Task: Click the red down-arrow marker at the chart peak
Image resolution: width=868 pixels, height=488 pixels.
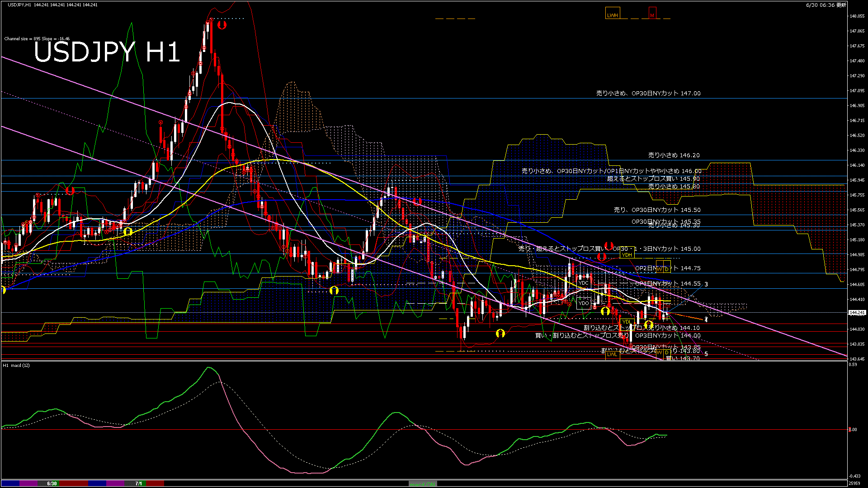Action: [x=222, y=25]
